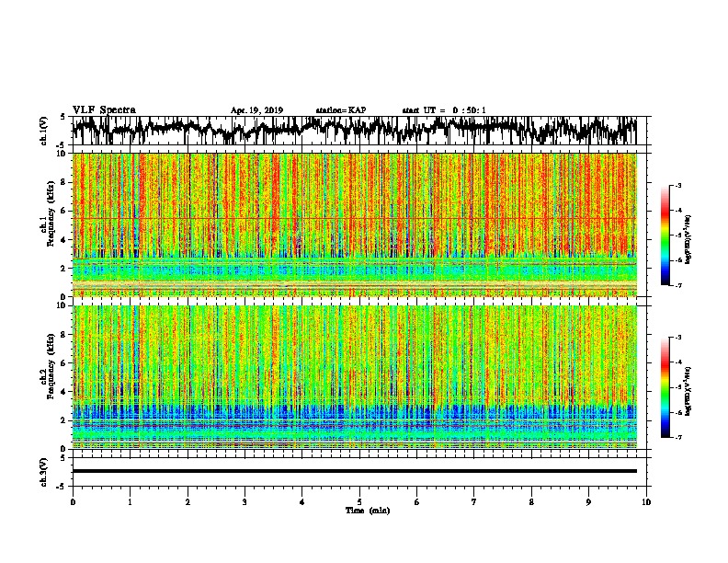Click the "VLF Spectra" title text
Image resolution: width=728 pixels, height=563 pixels.
104,110
